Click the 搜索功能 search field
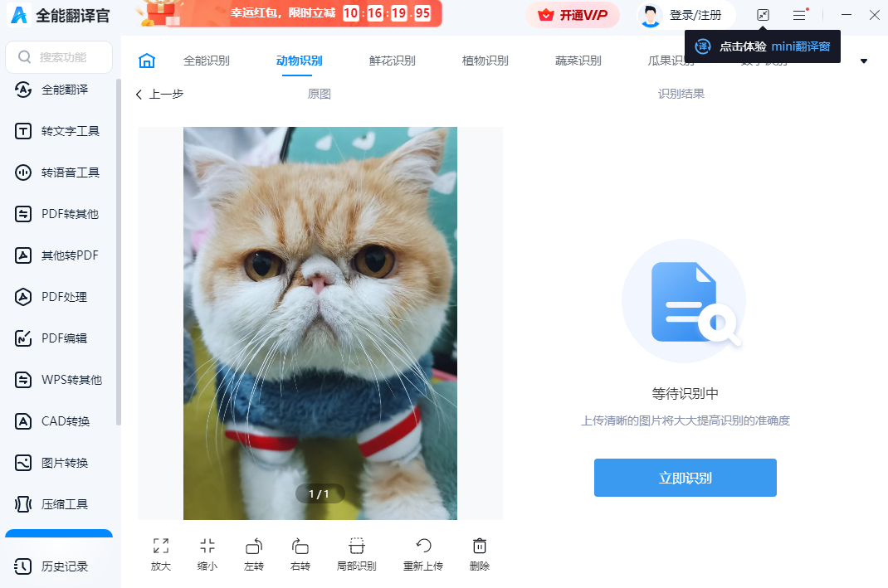 coord(56,56)
